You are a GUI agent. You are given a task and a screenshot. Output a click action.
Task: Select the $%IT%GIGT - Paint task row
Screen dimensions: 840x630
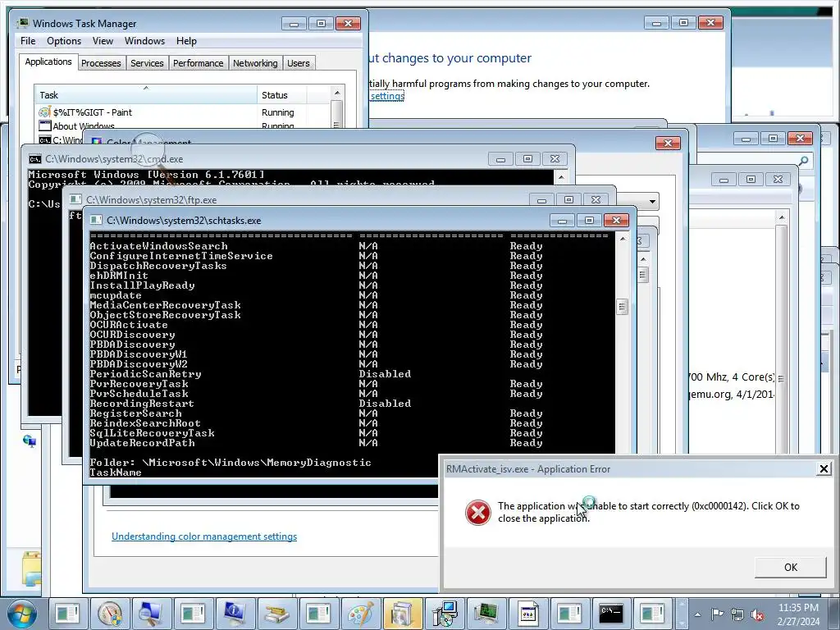[182, 112]
